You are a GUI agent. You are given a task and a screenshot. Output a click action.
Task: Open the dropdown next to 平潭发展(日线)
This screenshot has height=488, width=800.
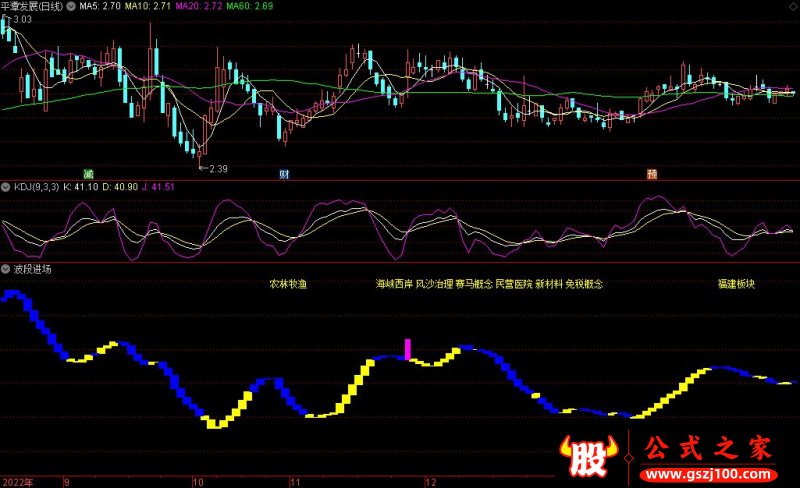tap(70, 6)
